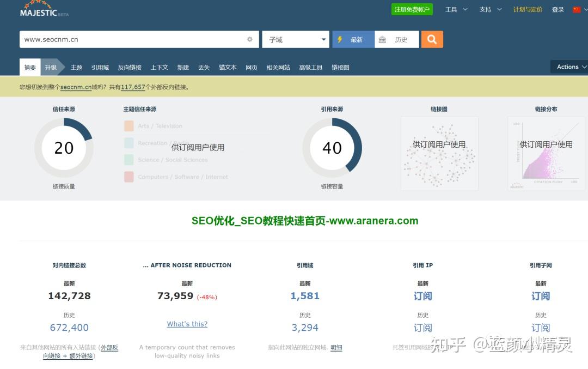Click the 1,581 fresh referring domains link
This screenshot has height=369, width=588.
[305, 296]
